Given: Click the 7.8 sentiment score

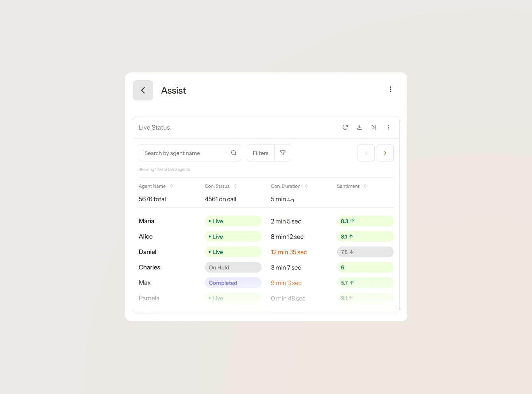Looking at the screenshot, I should 365,252.
